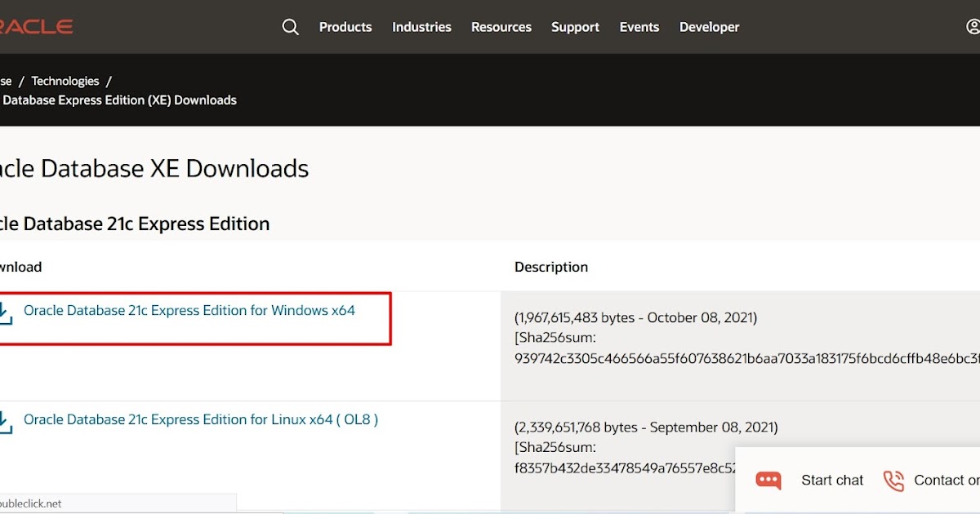
Task: Click the phone handset Contact icon
Action: click(x=893, y=481)
